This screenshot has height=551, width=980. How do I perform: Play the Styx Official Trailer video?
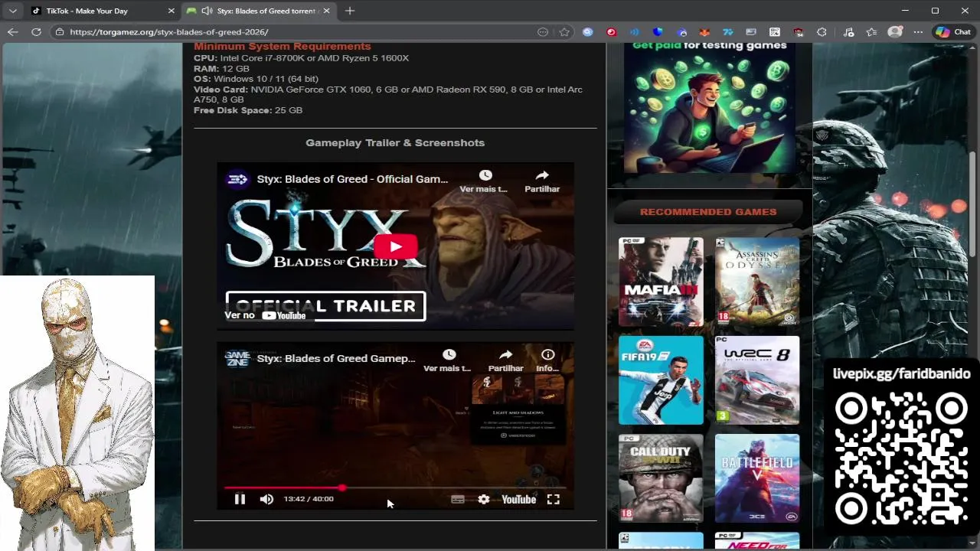point(395,246)
